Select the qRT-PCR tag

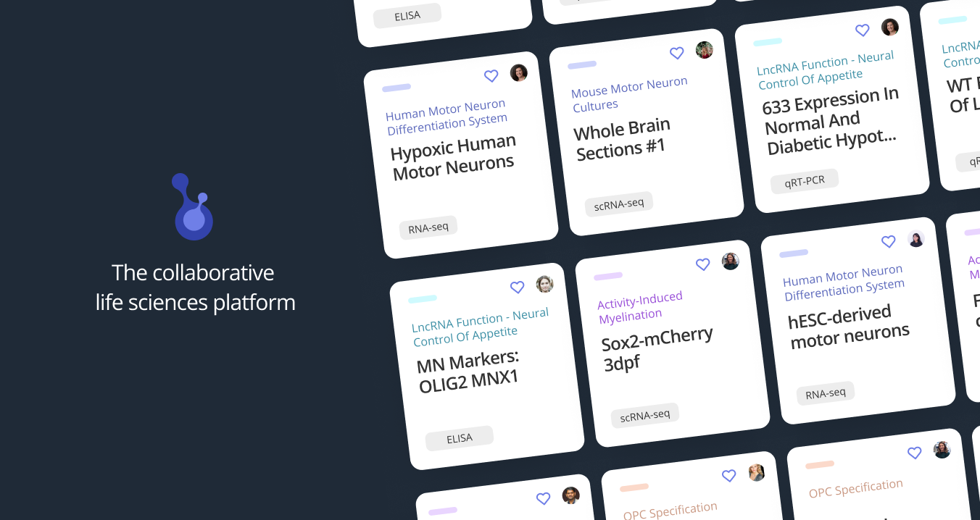tap(805, 181)
